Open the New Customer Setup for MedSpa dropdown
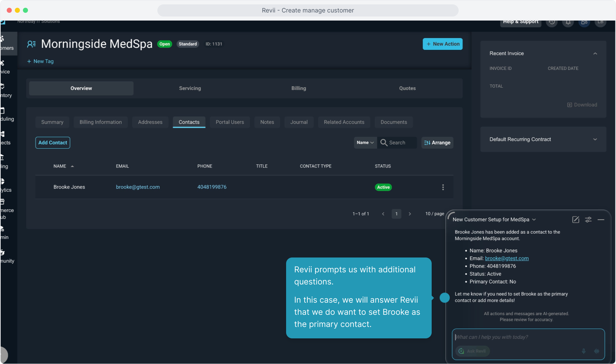This screenshot has width=616, height=364. [494, 219]
